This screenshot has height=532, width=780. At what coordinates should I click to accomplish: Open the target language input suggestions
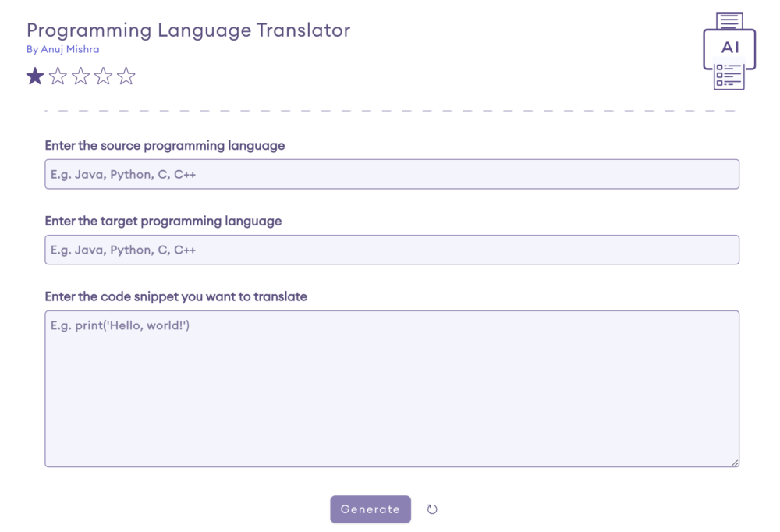click(x=392, y=249)
